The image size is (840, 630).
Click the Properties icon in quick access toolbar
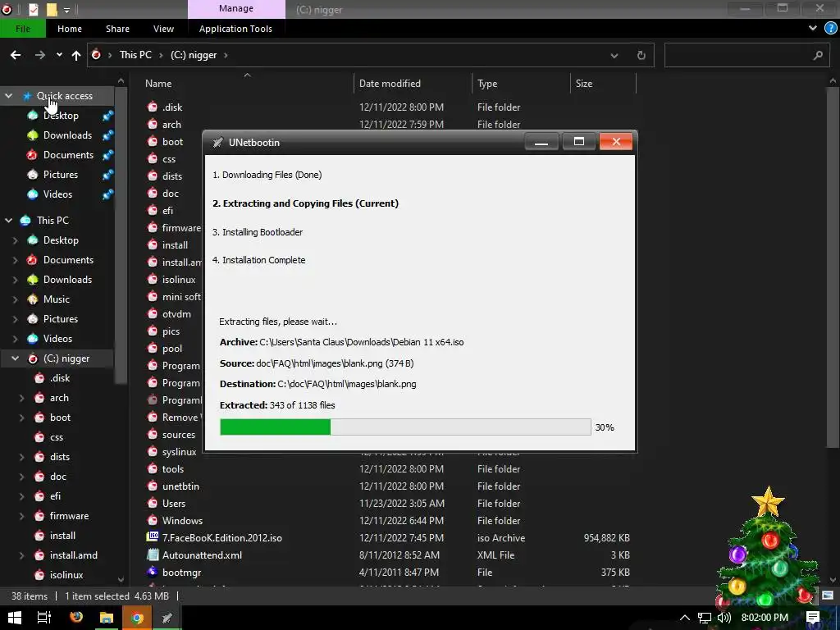coord(33,9)
